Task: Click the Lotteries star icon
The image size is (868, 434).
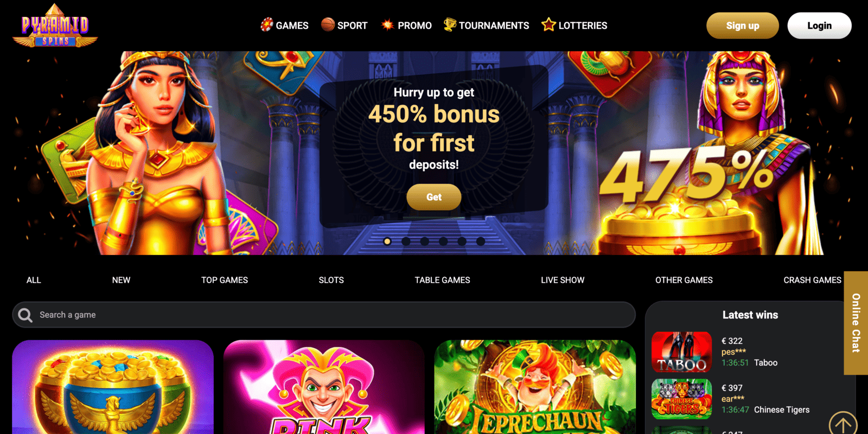Action: click(548, 24)
